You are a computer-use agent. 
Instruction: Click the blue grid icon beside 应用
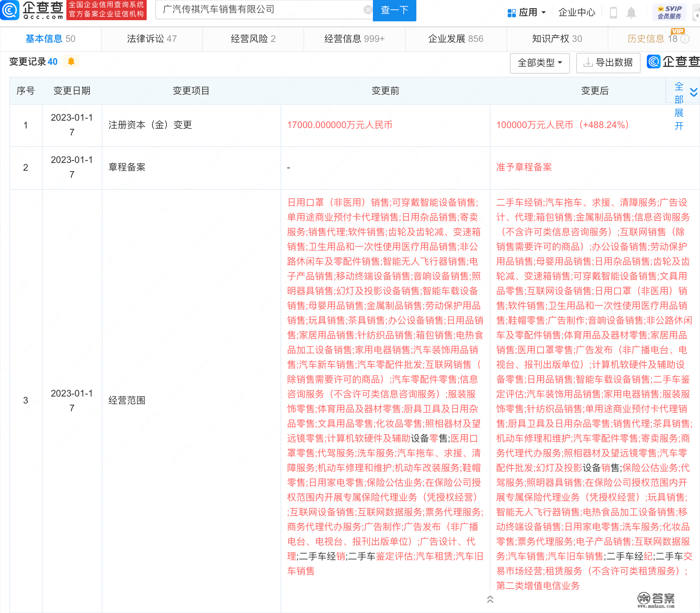tap(511, 13)
